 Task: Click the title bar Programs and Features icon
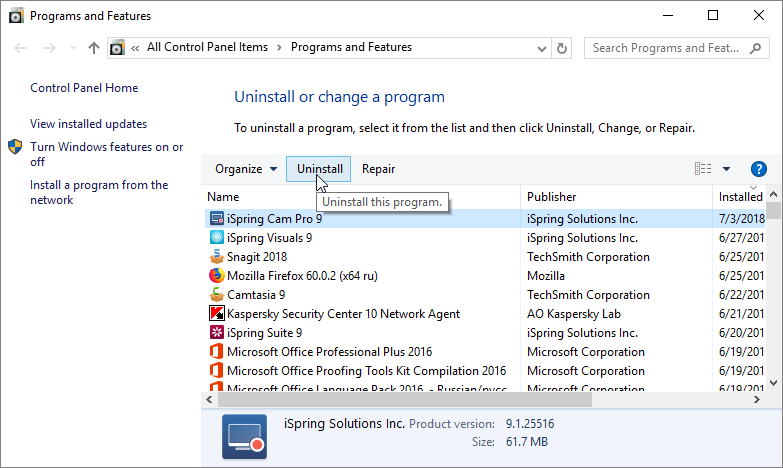pyautogui.click(x=15, y=16)
